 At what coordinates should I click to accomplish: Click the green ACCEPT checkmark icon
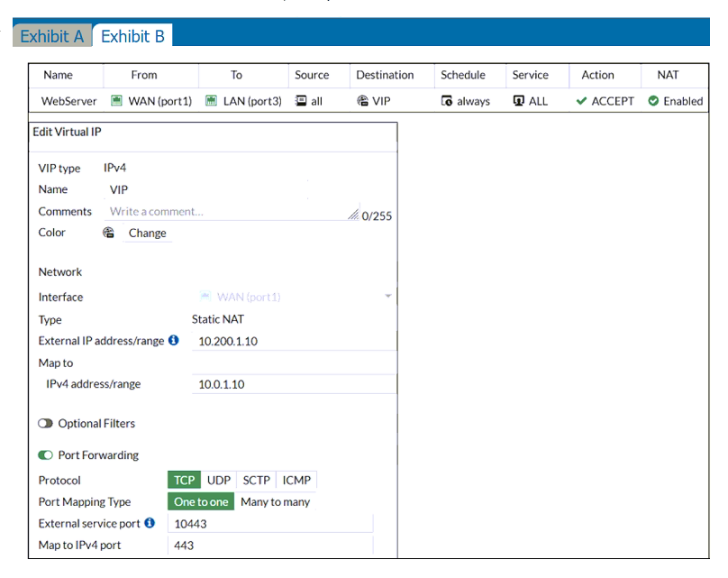[x=581, y=101]
